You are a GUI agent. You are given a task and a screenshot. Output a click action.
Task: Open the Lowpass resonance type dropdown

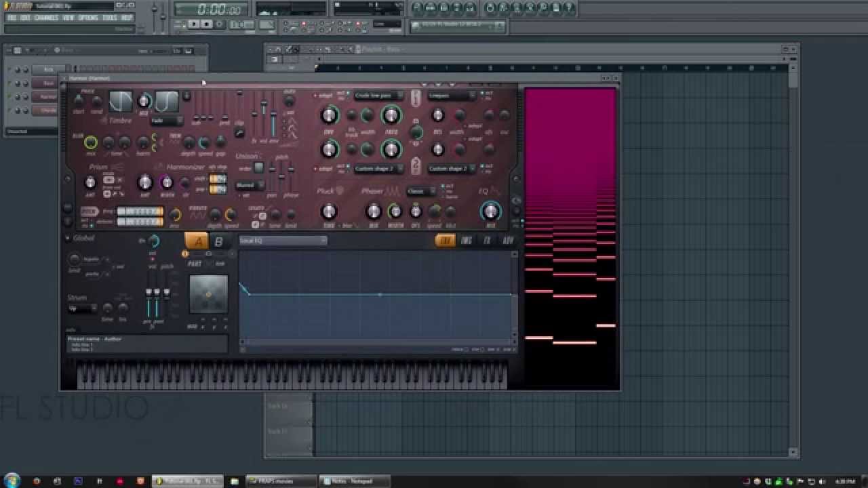click(452, 96)
